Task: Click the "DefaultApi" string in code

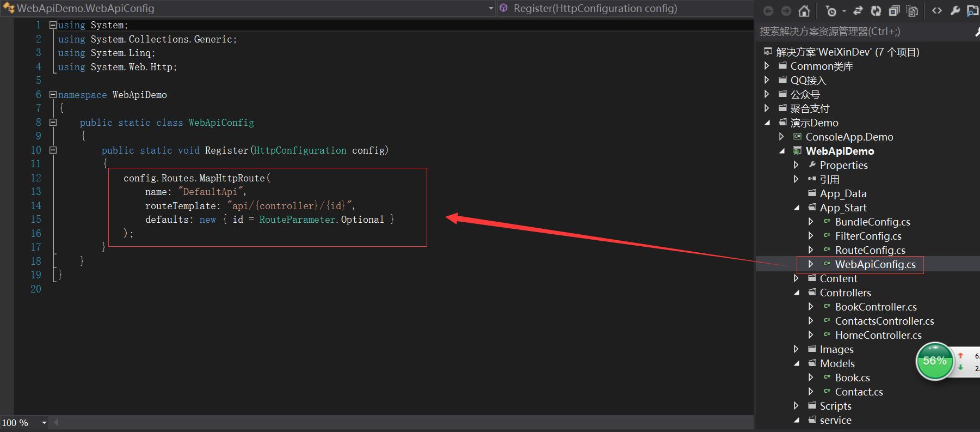Action: [x=210, y=192]
